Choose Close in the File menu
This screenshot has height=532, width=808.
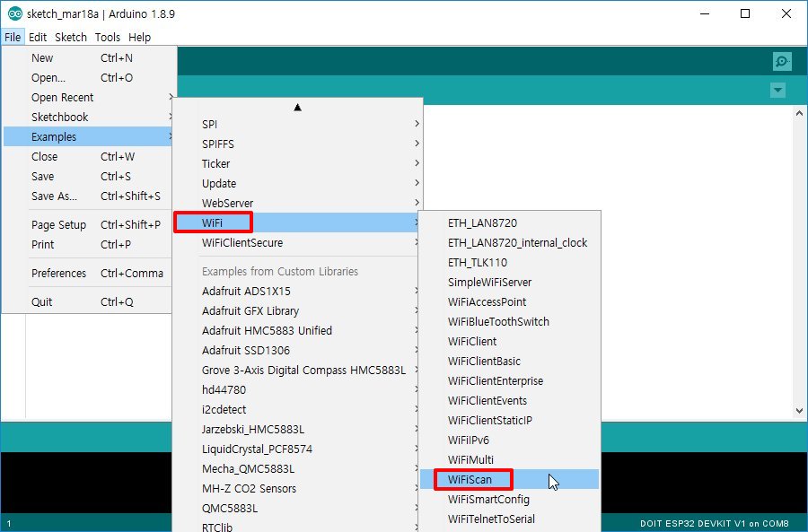click(89, 157)
